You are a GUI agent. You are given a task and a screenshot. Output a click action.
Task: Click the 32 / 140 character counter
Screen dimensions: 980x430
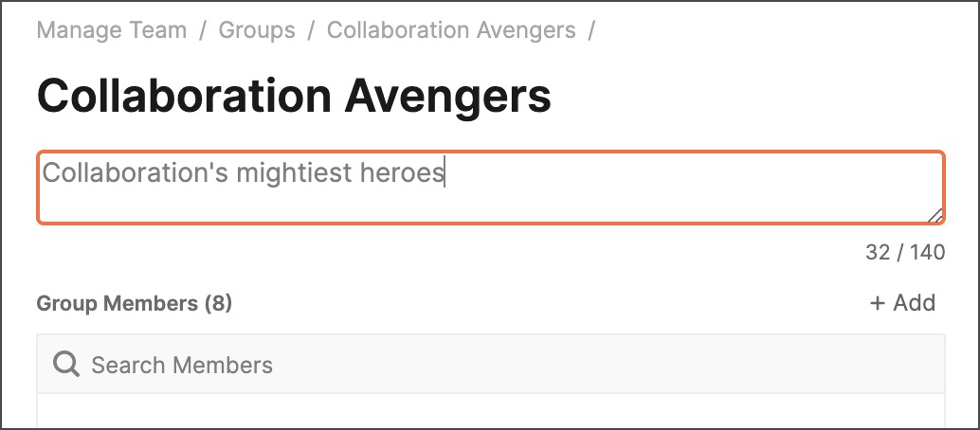click(905, 253)
